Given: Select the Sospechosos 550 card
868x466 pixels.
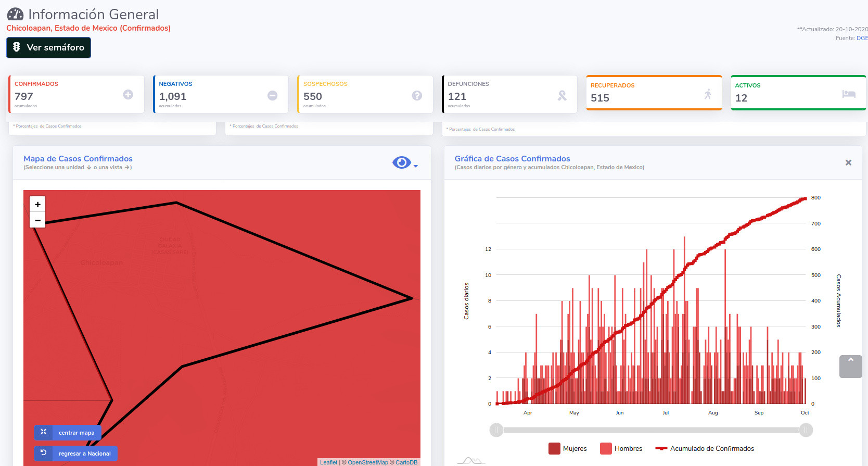Looking at the screenshot, I should 365,94.
